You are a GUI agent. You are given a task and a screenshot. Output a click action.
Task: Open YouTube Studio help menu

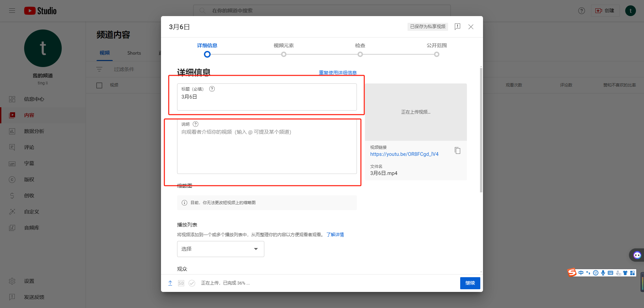[581, 10]
